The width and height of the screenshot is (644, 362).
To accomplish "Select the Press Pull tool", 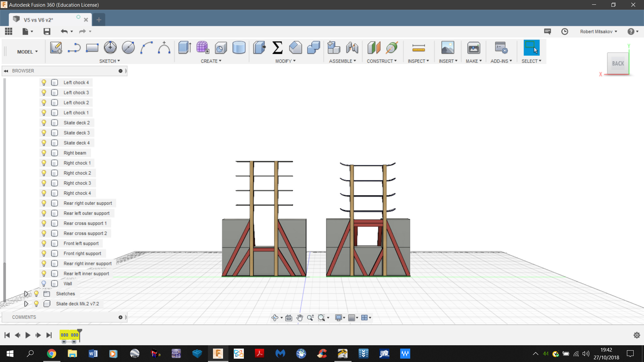I will [259, 48].
